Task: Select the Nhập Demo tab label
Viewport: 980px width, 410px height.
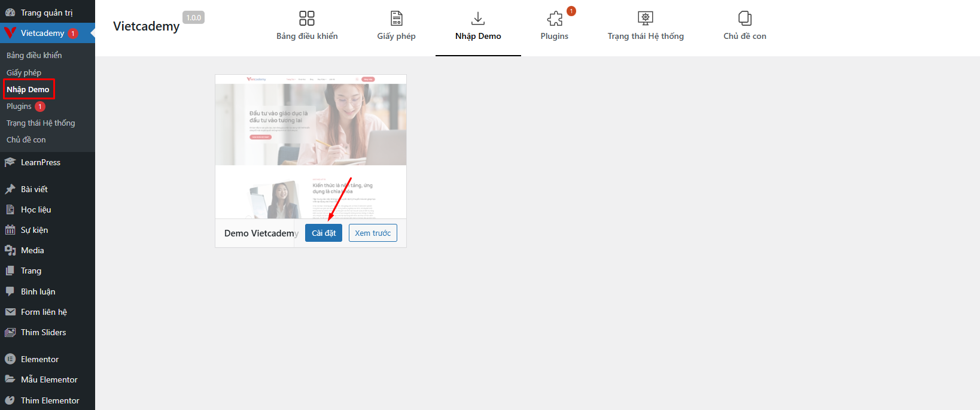Action: coord(478,36)
